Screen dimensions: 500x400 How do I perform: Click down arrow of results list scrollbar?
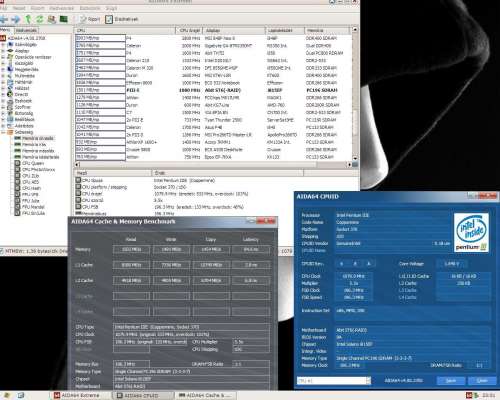pos(355,158)
